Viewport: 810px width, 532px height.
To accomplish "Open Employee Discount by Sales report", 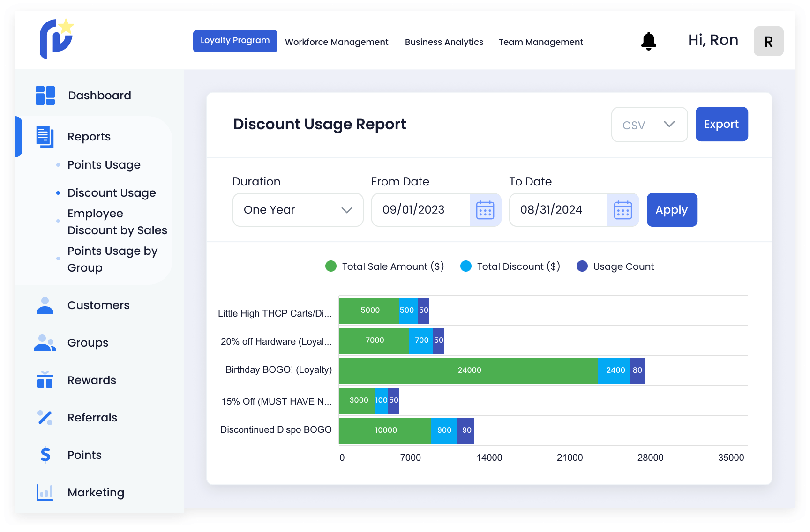I will coord(117,222).
